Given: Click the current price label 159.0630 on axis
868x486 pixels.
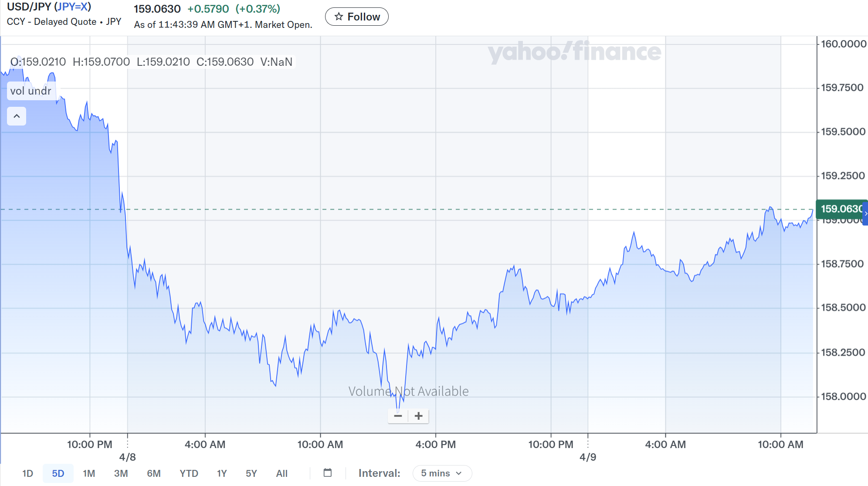Looking at the screenshot, I should [x=840, y=209].
